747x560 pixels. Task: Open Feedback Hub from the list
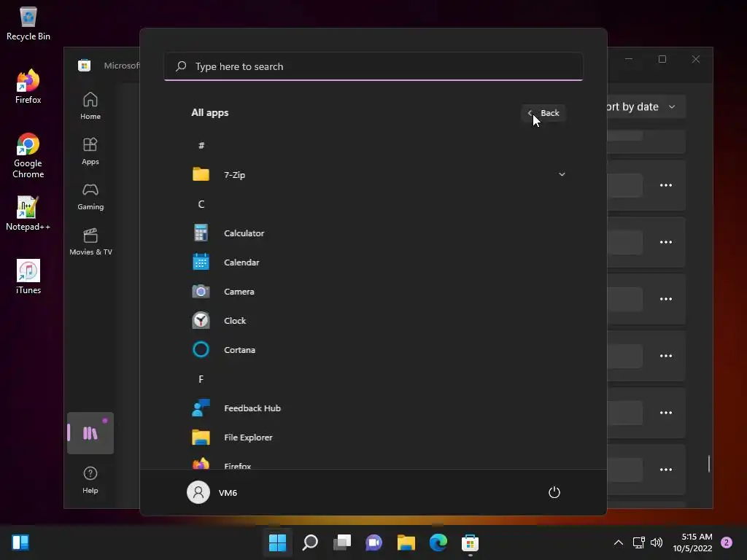[379, 408]
